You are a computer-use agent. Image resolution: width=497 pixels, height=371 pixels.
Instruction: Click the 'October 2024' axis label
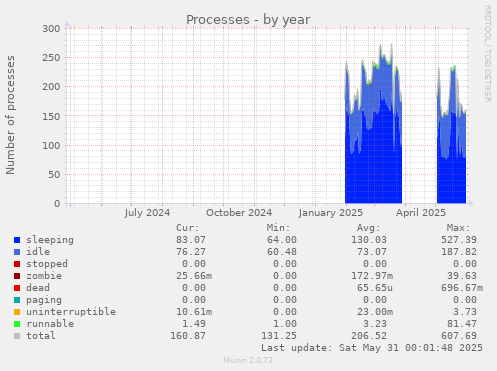239,213
